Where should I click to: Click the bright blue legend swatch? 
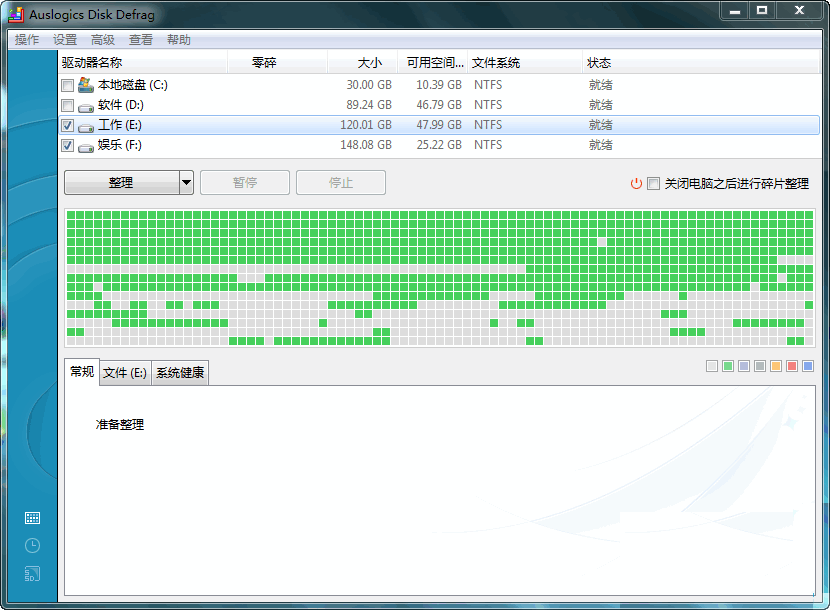[808, 366]
